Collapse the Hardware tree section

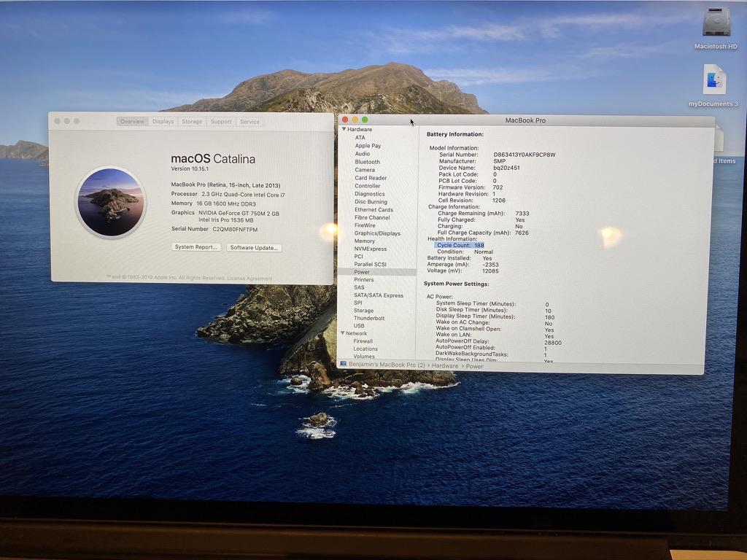(x=344, y=129)
